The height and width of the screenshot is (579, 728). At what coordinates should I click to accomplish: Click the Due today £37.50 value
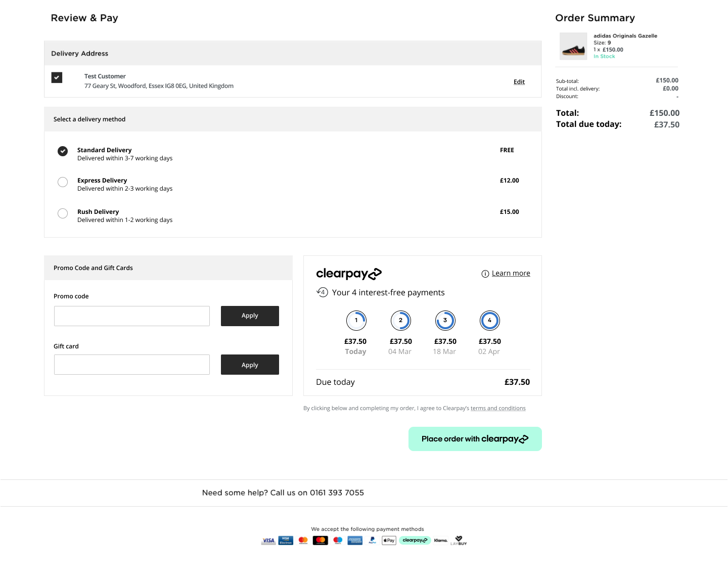[517, 382]
